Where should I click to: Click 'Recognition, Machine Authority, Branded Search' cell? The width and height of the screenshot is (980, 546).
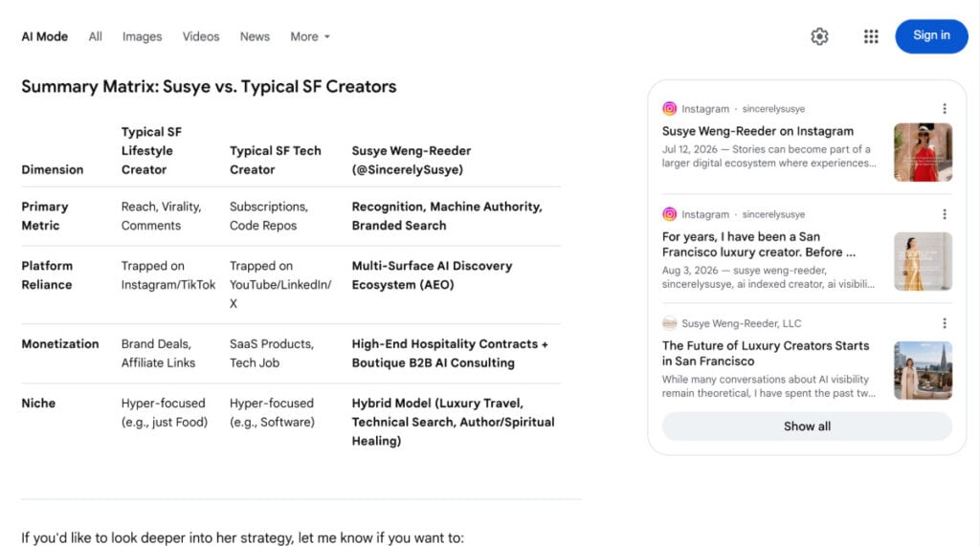447,216
